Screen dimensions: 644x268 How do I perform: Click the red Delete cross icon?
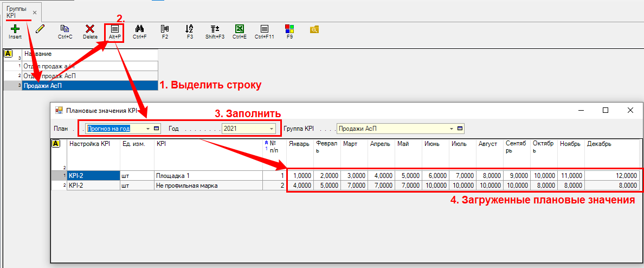tap(90, 28)
